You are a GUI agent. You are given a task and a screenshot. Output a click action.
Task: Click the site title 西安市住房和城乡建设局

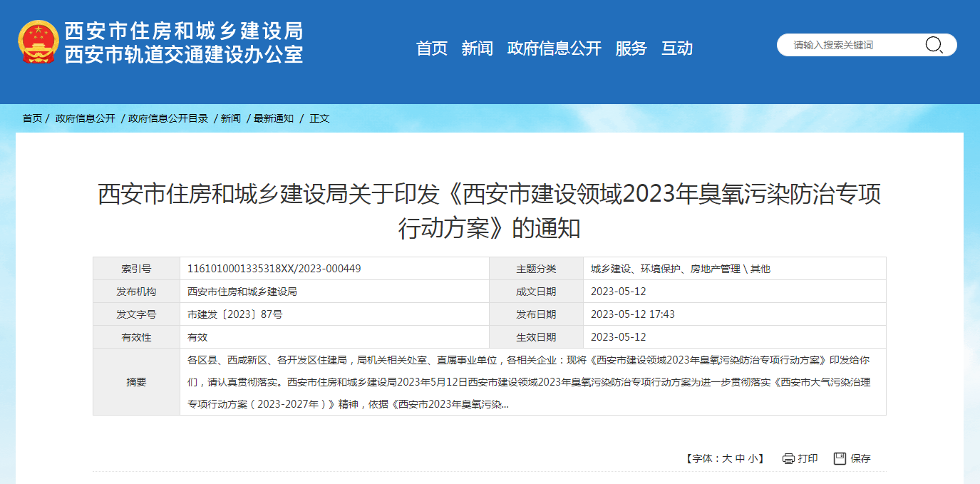tap(184, 31)
